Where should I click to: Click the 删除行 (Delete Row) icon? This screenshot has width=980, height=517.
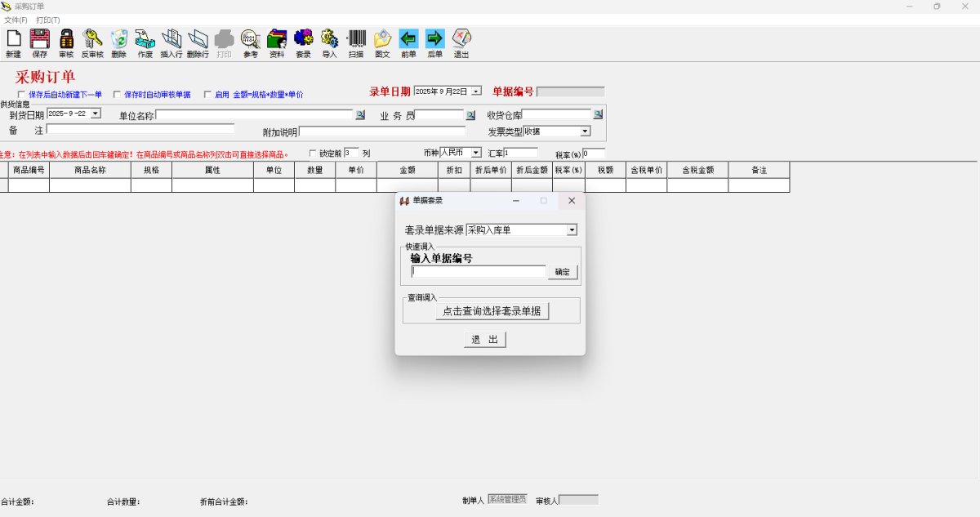(197, 42)
